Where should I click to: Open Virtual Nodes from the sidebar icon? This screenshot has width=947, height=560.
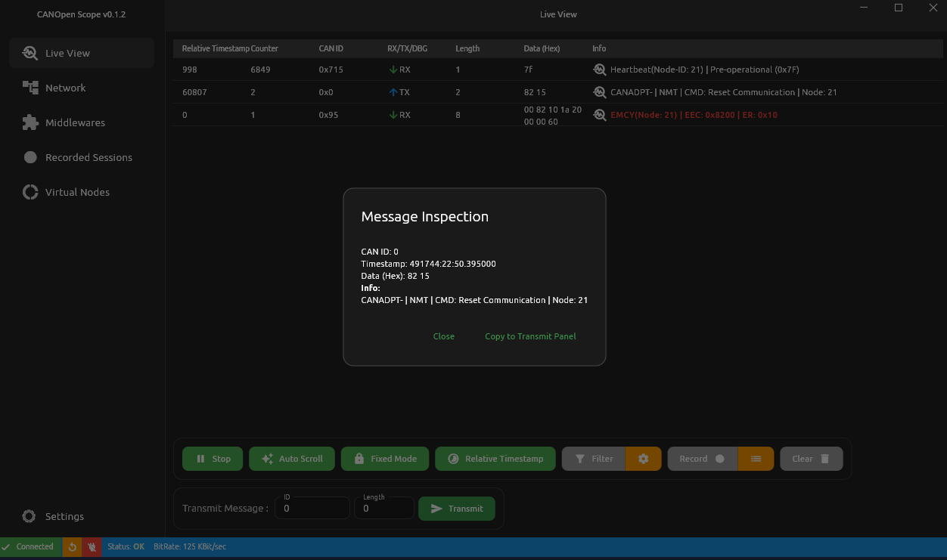click(30, 192)
